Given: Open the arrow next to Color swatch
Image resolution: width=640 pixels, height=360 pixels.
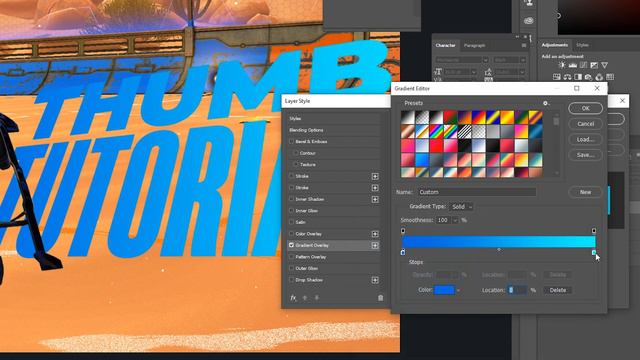Looking at the screenshot, I should pos(458,290).
